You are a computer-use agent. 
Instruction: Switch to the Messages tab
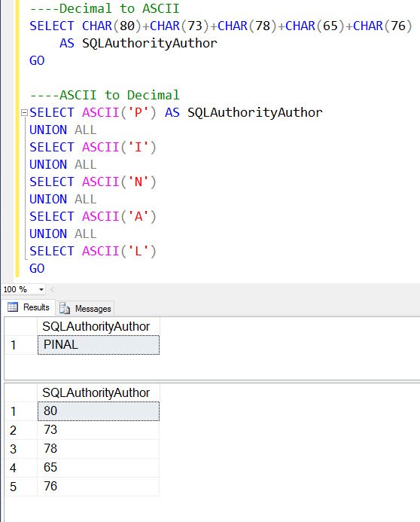(85, 309)
